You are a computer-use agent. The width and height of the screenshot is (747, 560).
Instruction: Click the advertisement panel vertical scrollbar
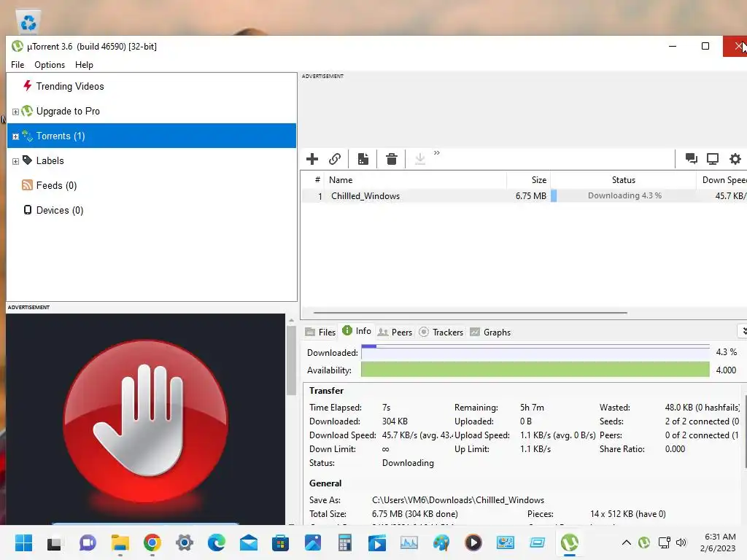click(x=291, y=360)
